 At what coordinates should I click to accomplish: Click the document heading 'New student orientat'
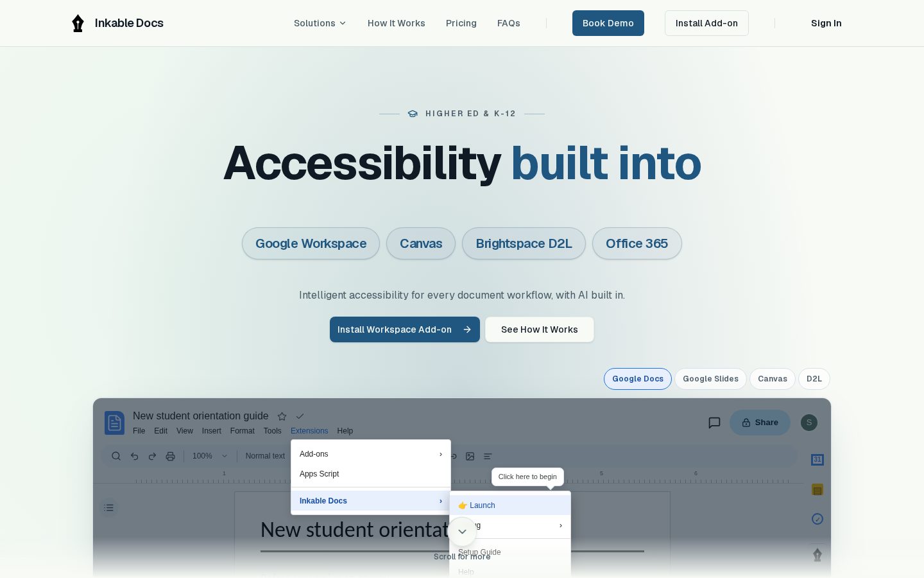(x=355, y=530)
